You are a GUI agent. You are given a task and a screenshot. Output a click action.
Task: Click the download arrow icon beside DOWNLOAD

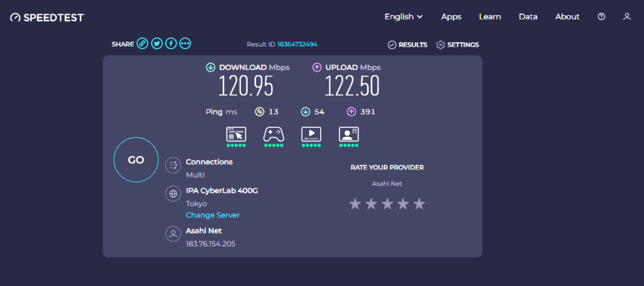pos(210,67)
